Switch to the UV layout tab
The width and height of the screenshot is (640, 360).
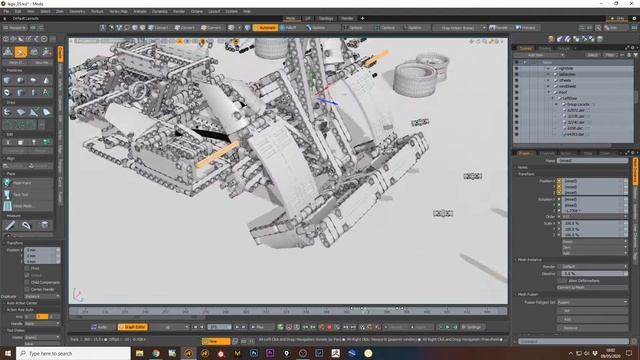point(308,18)
